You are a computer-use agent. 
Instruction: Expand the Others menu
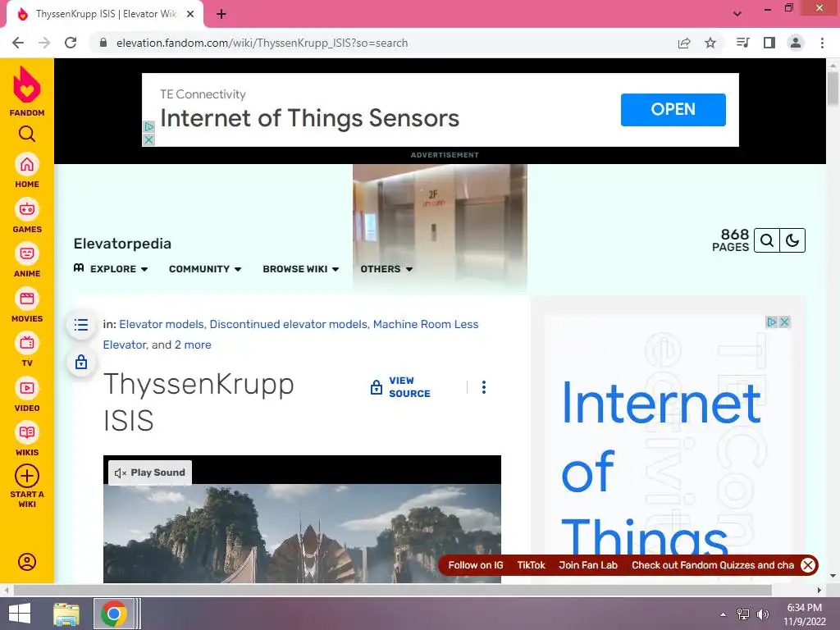(x=386, y=269)
